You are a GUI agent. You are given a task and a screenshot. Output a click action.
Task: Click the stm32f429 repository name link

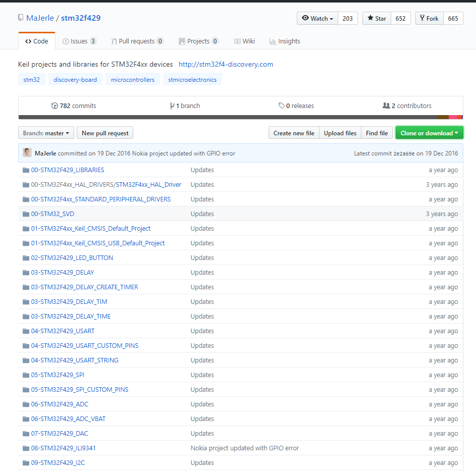tap(81, 18)
